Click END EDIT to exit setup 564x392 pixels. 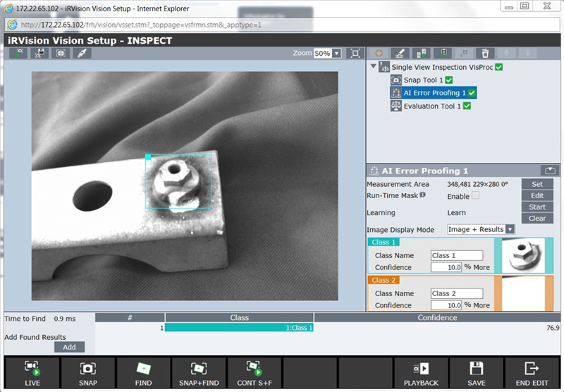(532, 374)
